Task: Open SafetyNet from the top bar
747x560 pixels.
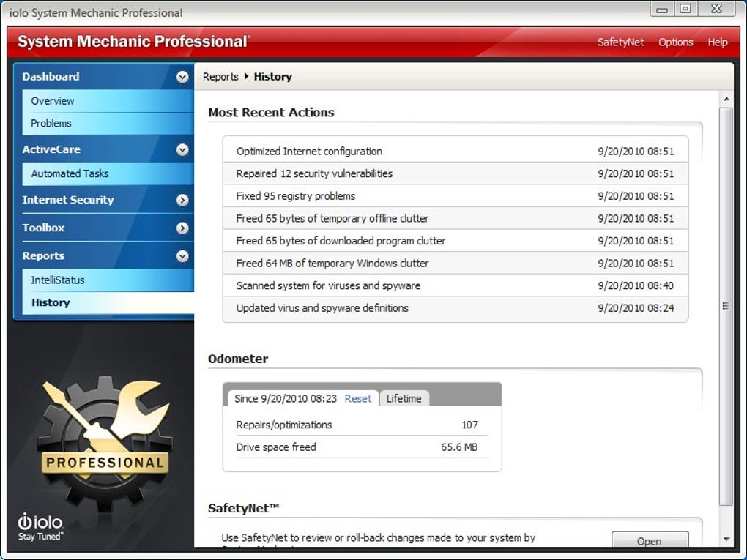Action: pyautogui.click(x=621, y=42)
